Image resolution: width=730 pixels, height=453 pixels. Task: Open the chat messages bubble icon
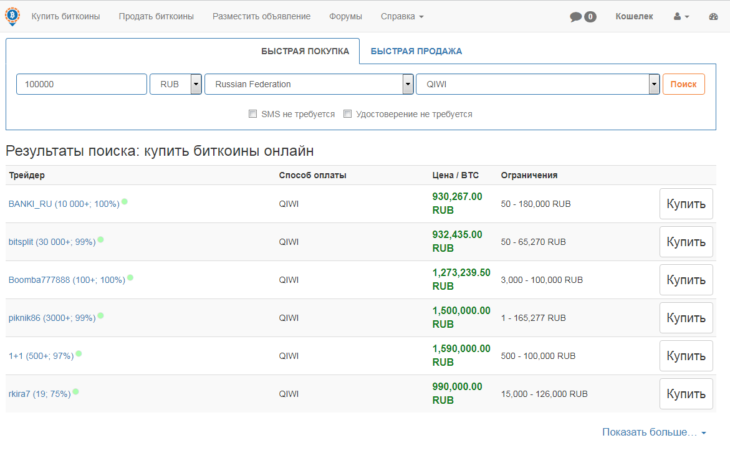[576, 17]
